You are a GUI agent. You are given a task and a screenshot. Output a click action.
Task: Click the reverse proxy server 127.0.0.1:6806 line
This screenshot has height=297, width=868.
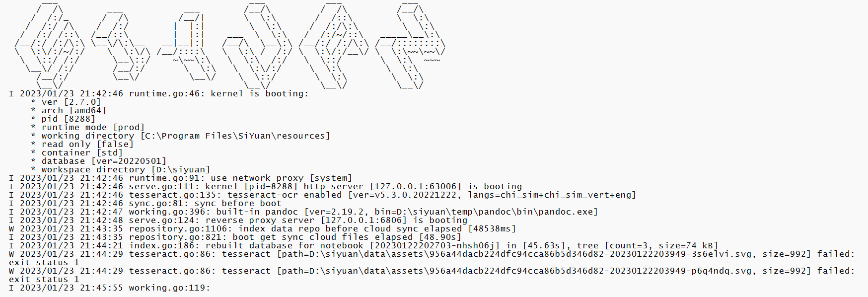298,220
